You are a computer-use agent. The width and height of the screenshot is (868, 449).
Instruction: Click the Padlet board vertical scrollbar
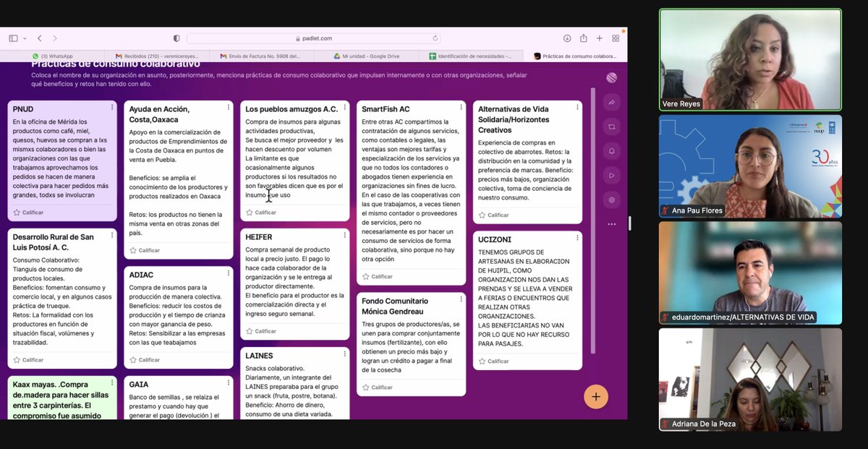point(592,221)
